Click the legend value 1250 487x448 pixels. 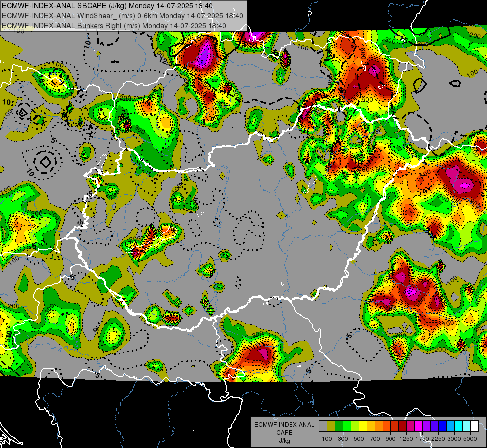[406, 439]
